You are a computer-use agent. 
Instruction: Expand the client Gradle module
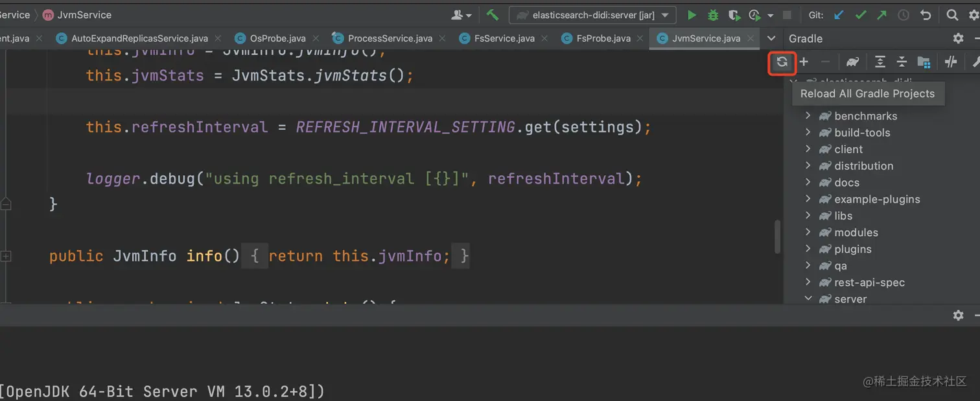808,149
